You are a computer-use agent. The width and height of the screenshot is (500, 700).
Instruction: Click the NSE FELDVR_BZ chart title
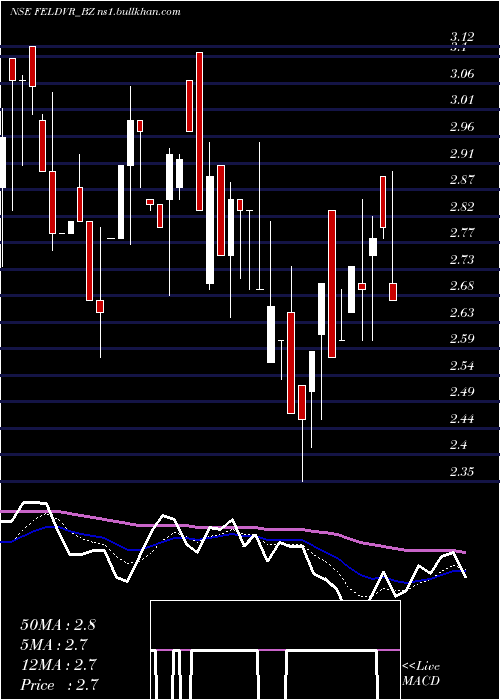95,12
